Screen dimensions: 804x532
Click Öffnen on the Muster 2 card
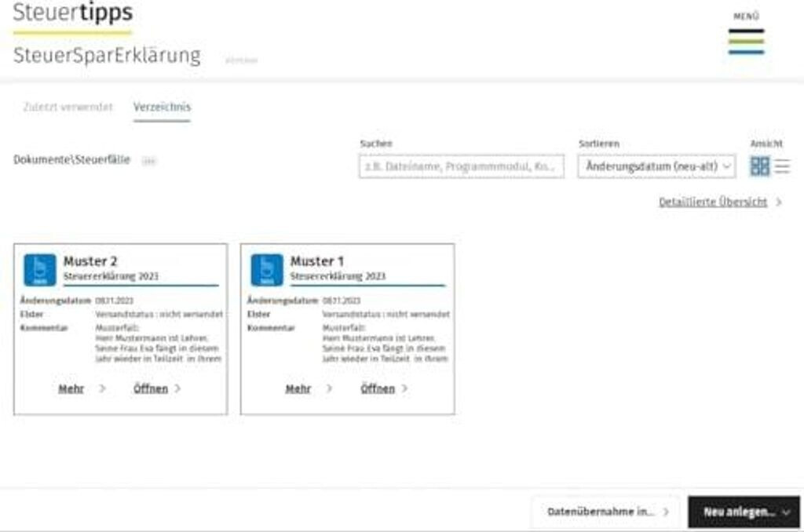[151, 388]
